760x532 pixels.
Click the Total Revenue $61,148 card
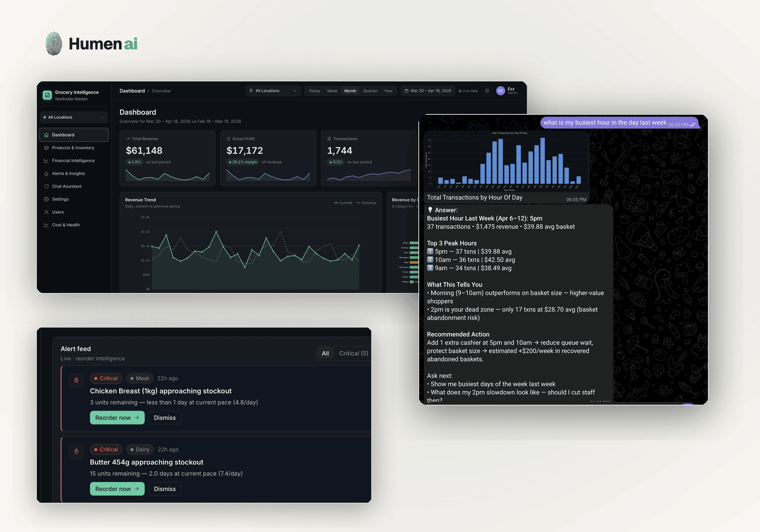click(x=168, y=158)
